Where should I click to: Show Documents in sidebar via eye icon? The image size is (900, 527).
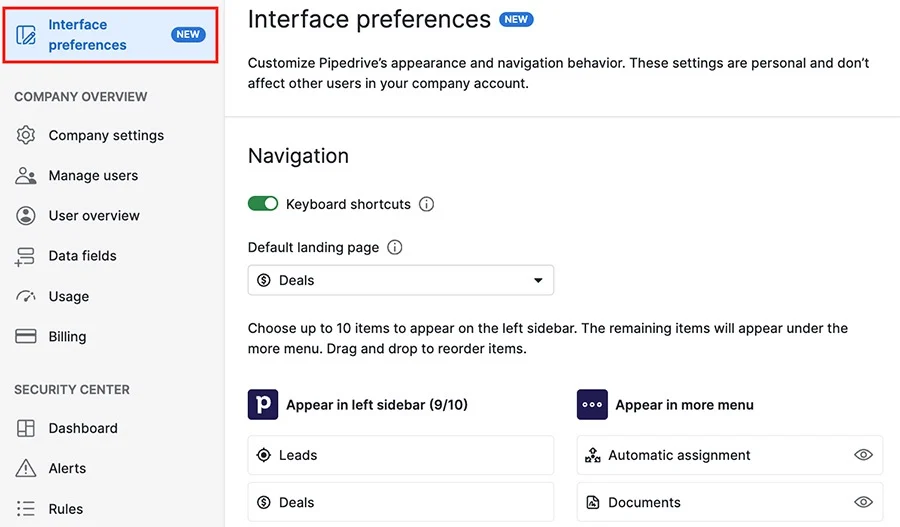pyautogui.click(x=863, y=502)
